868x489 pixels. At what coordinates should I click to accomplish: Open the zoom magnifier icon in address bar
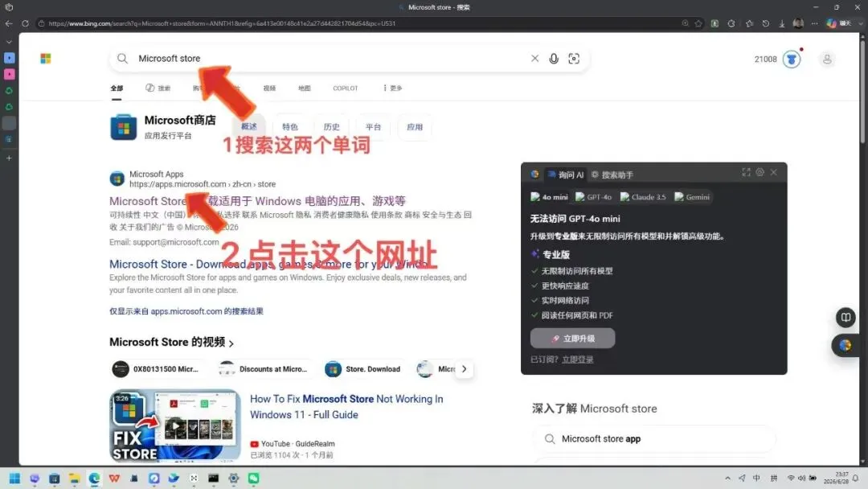(686, 23)
